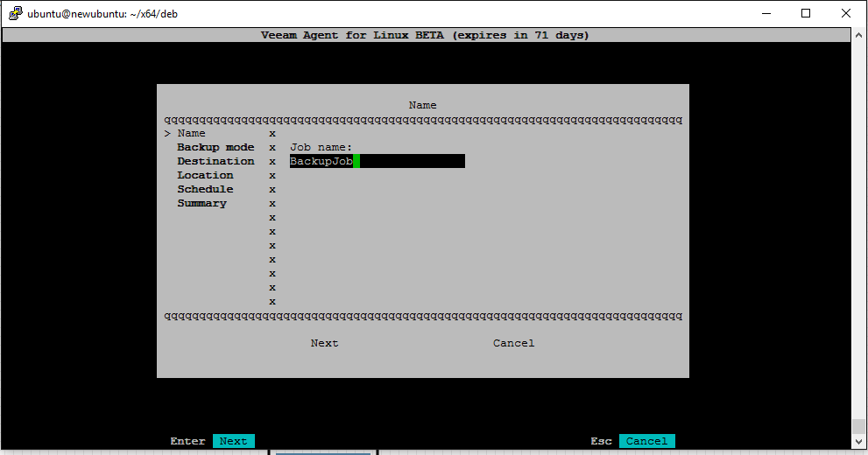Select the Summary wizard step
The image size is (868, 455).
(x=201, y=203)
